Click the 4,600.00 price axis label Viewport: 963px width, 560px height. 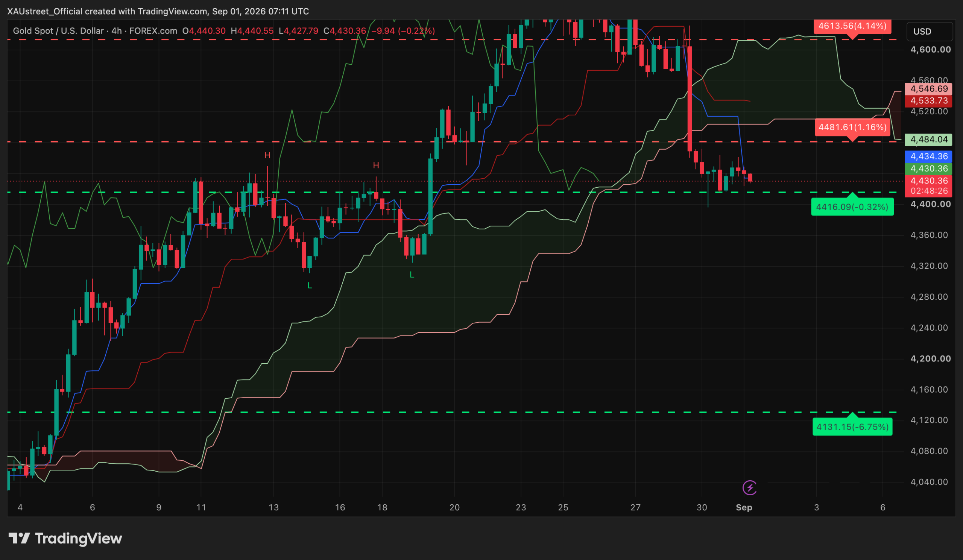[x=931, y=50]
